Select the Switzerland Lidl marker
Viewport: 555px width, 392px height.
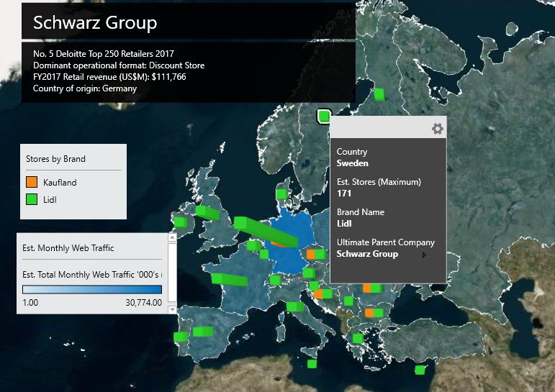coord(275,281)
